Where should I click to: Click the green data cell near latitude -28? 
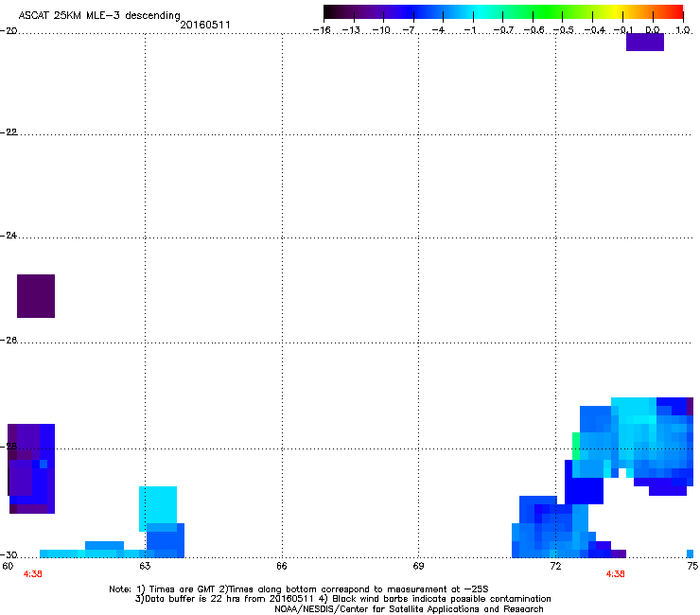pos(576,447)
